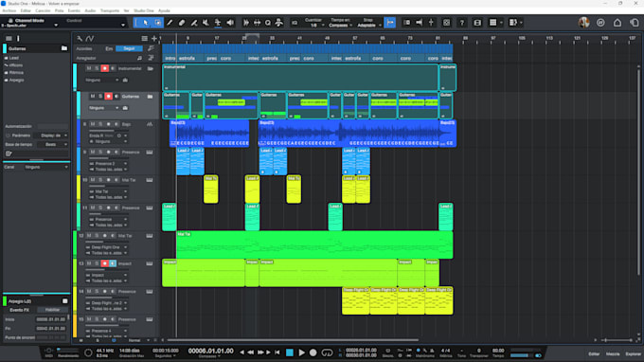Click the Seguir chord button

click(129, 48)
